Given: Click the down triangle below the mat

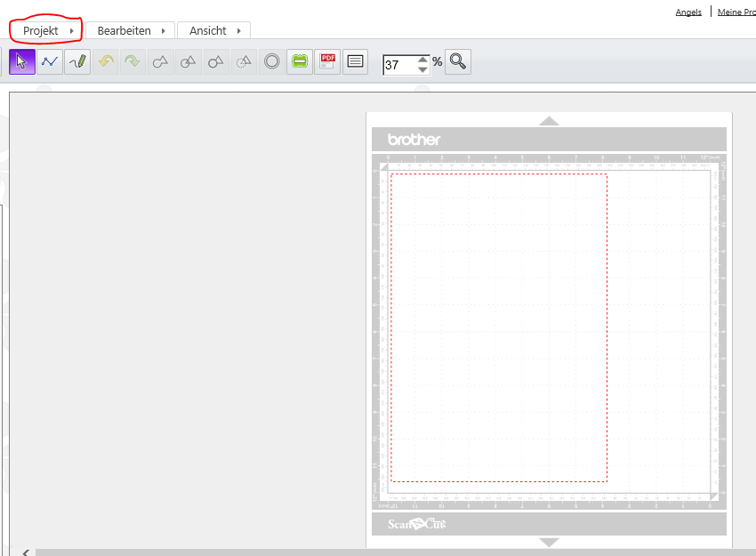Looking at the screenshot, I should tap(549, 542).
